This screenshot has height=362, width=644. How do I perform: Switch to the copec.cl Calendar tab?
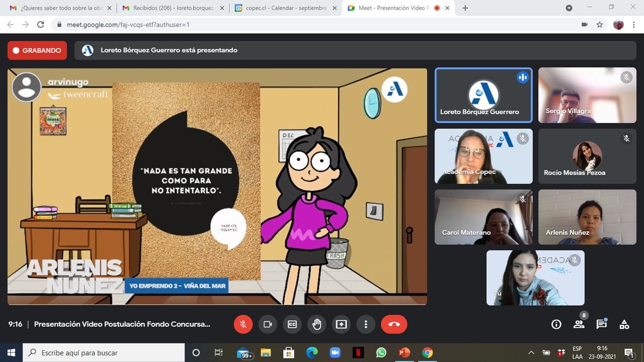[x=286, y=8]
